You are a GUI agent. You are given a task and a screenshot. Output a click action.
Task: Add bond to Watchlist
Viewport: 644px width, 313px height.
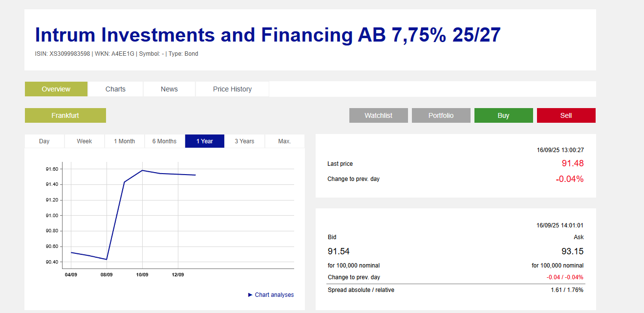[x=378, y=115]
